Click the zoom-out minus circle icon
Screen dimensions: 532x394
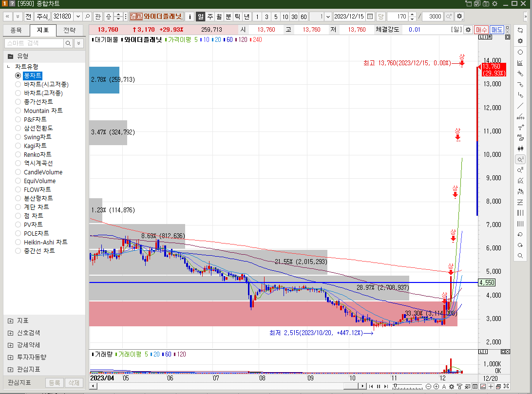(x=428, y=387)
